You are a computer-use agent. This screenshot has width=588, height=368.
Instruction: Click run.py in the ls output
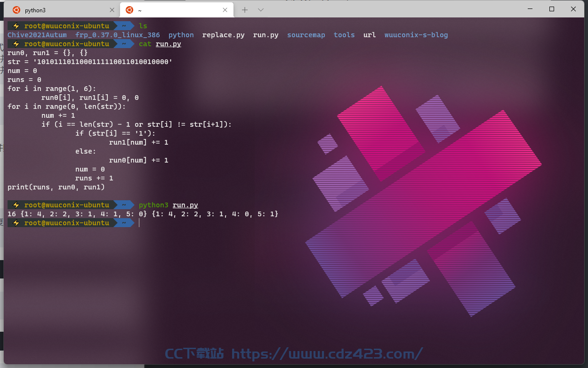pyautogui.click(x=266, y=35)
